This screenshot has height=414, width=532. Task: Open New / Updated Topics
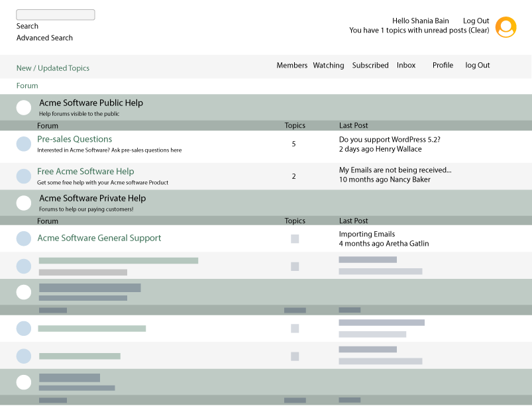click(53, 68)
